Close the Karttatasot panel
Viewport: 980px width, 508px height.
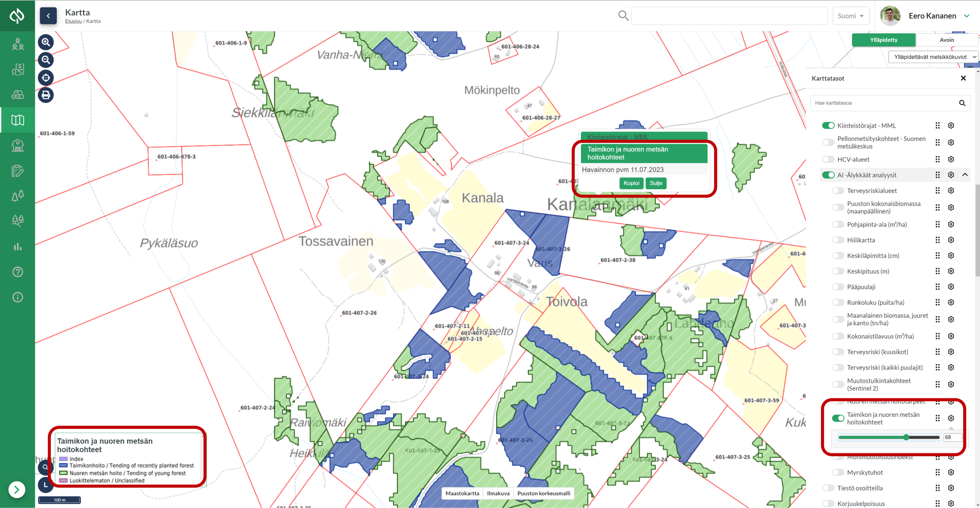click(963, 78)
